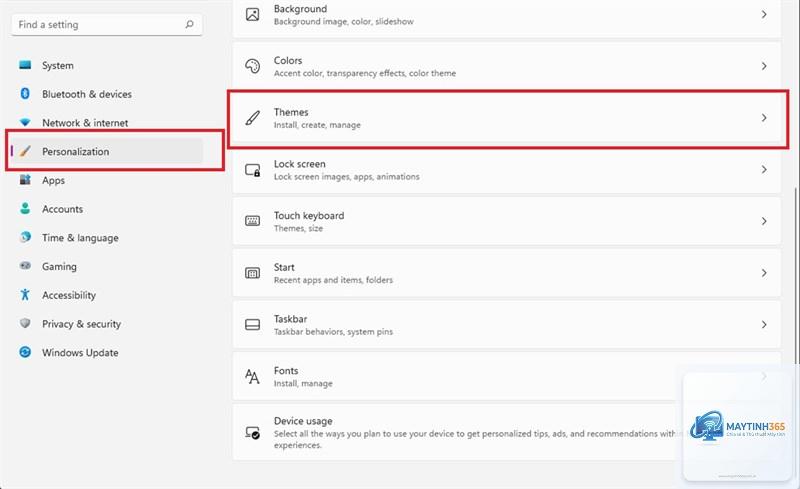Click the Background picture icon
800x489 pixels.
click(253, 14)
